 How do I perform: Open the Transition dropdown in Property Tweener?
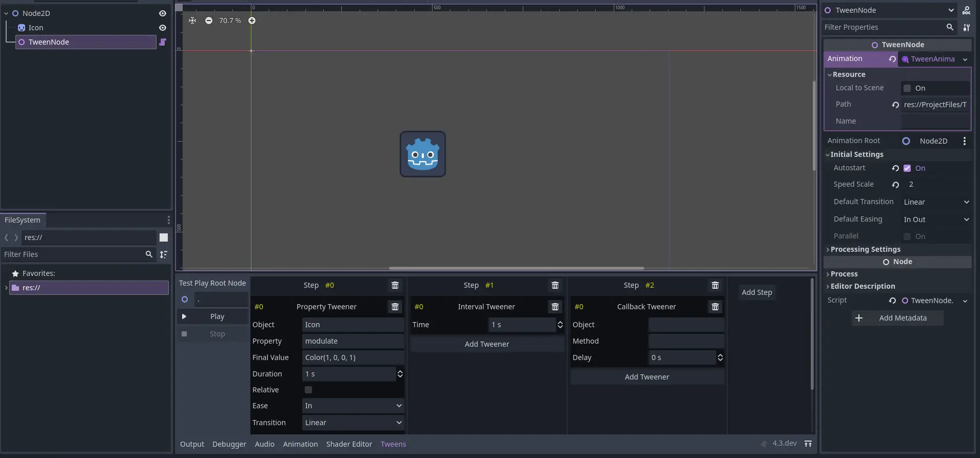pyautogui.click(x=353, y=423)
